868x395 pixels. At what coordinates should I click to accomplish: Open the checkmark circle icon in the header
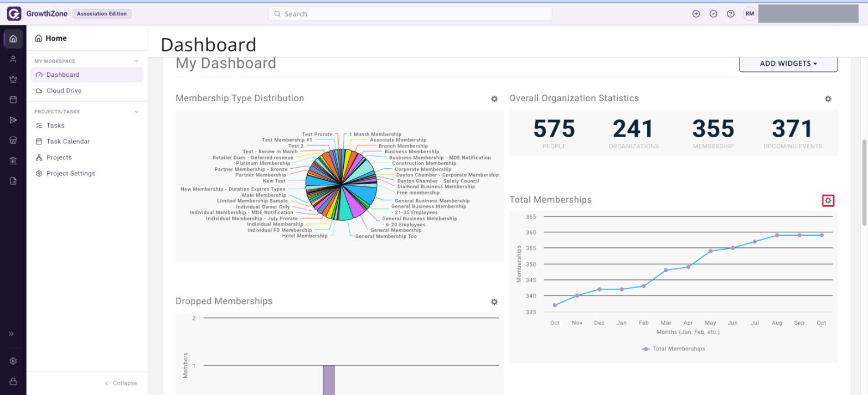tap(714, 14)
